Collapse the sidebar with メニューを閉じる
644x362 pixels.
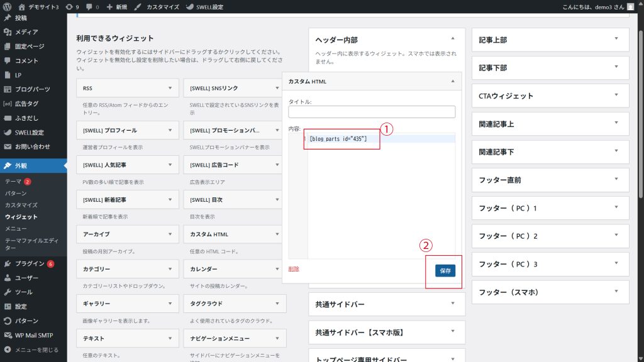[36, 349]
